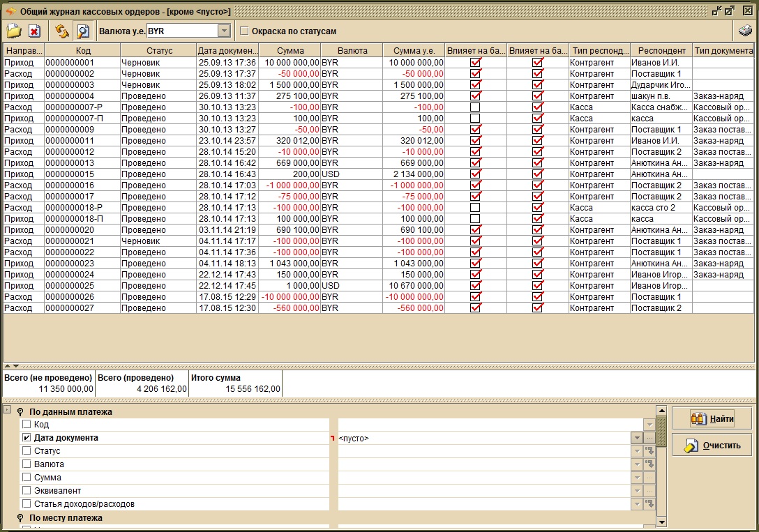Check the Валюта filter checkbox
Viewport: 759px width, 532px height.
click(x=27, y=464)
